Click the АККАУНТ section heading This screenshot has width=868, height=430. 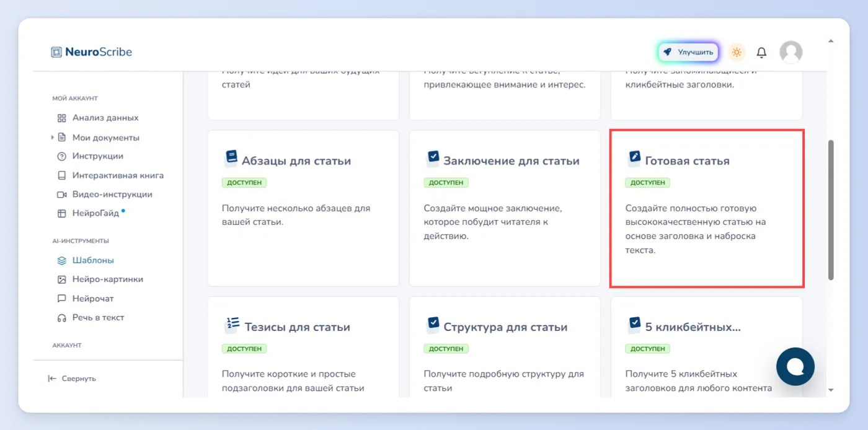click(67, 345)
